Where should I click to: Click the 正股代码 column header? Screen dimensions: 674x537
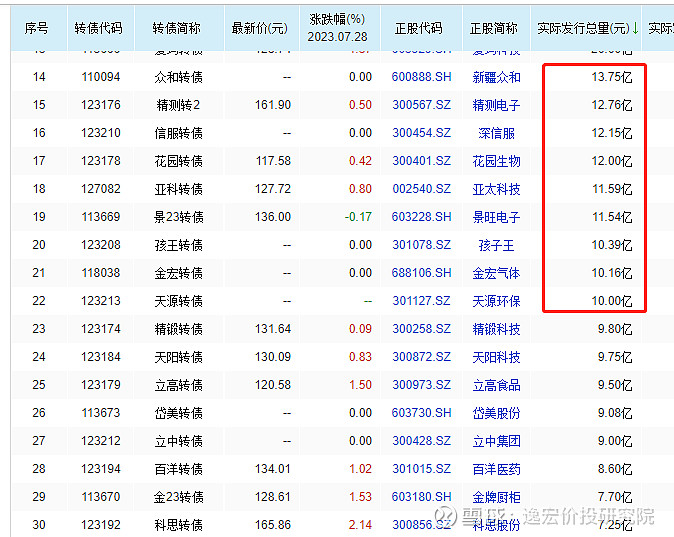419,28
